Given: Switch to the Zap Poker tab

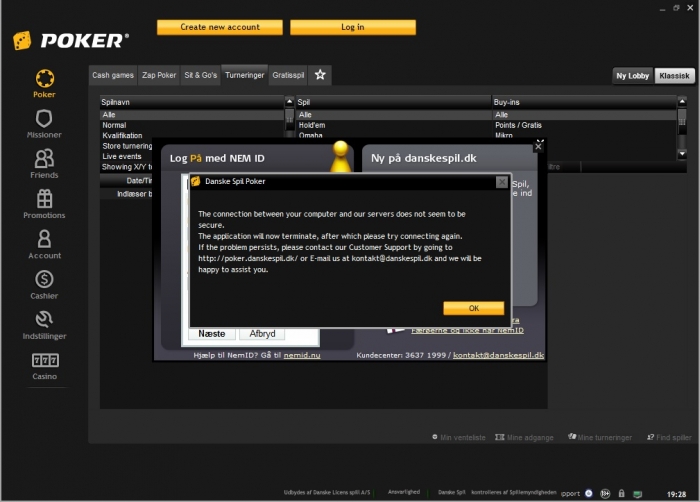Looking at the screenshot, I should click(159, 75).
